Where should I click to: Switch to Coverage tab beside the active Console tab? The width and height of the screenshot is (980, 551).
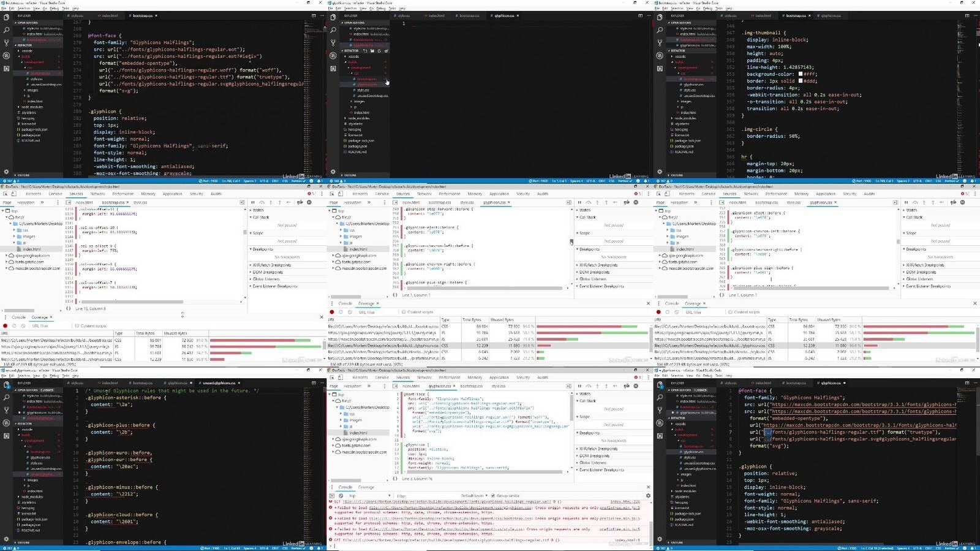coord(366,487)
